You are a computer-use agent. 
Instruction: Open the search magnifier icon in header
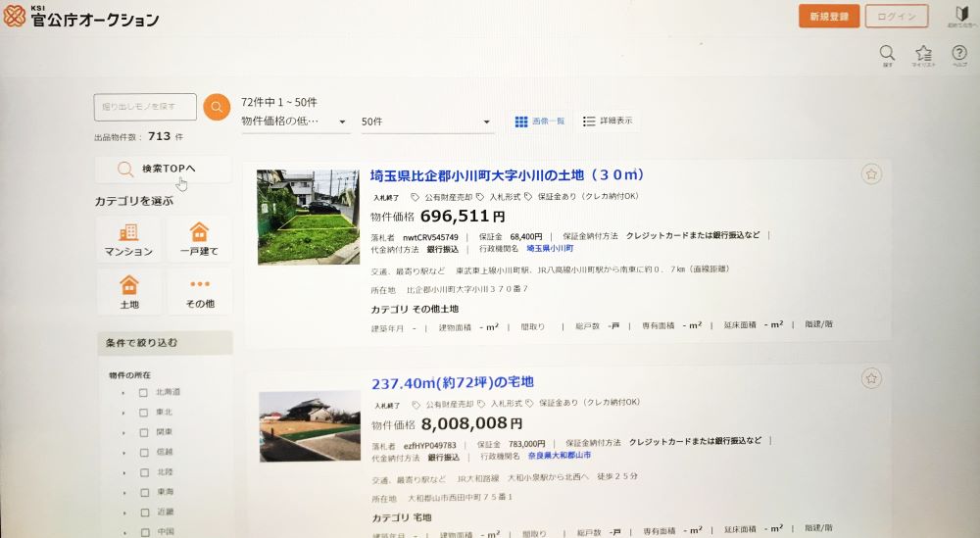tap(887, 56)
